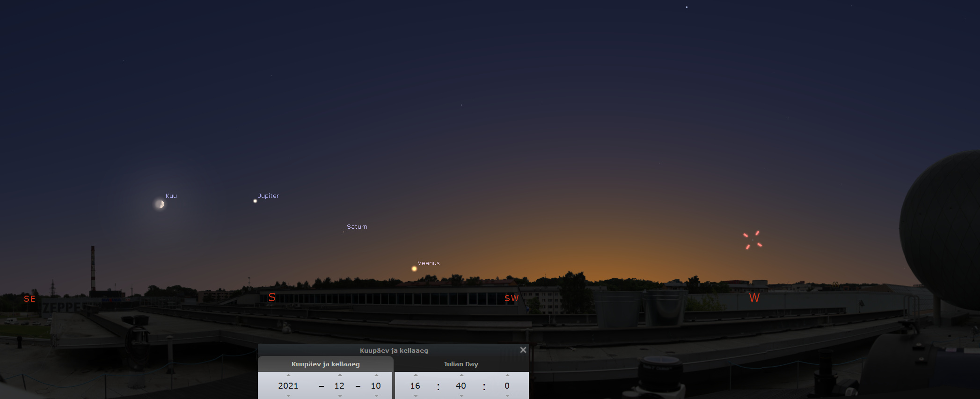
Task: Select the Moon (Kuu) in the sky
Action: (x=160, y=204)
